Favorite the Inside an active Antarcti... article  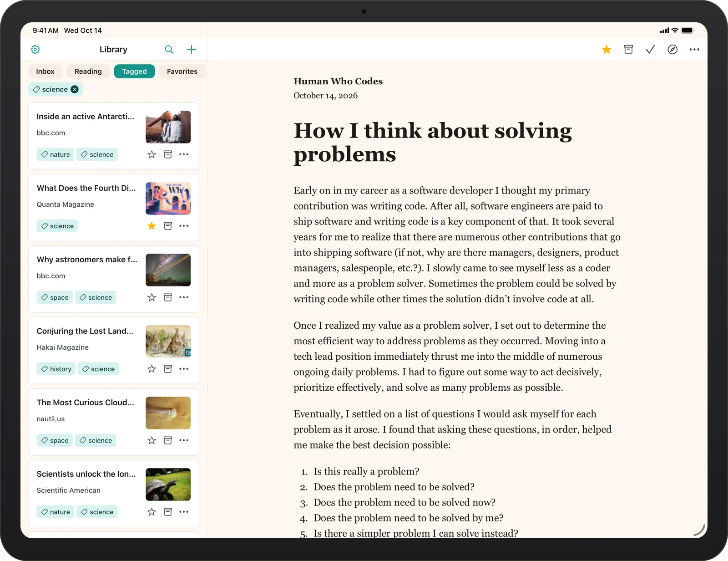click(x=152, y=154)
